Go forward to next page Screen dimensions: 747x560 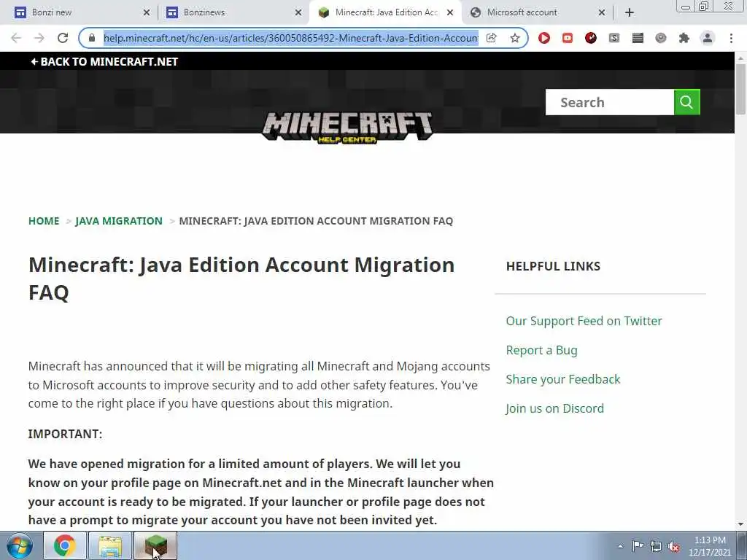pyautogui.click(x=39, y=38)
